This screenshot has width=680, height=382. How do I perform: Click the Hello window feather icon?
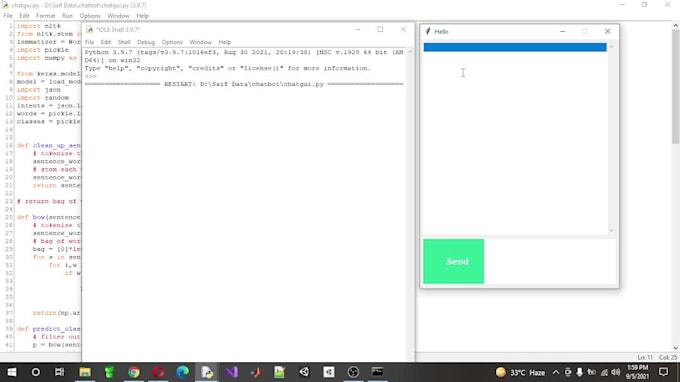point(428,31)
